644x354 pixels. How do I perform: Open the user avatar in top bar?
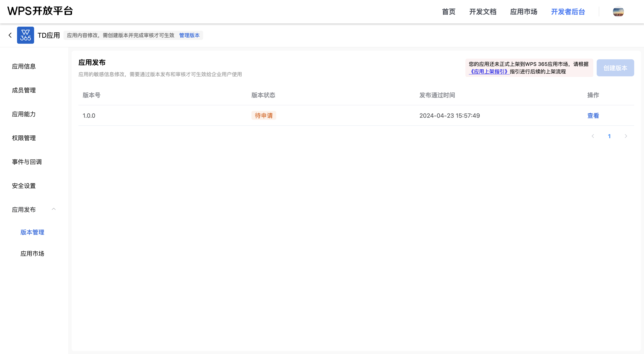618,12
